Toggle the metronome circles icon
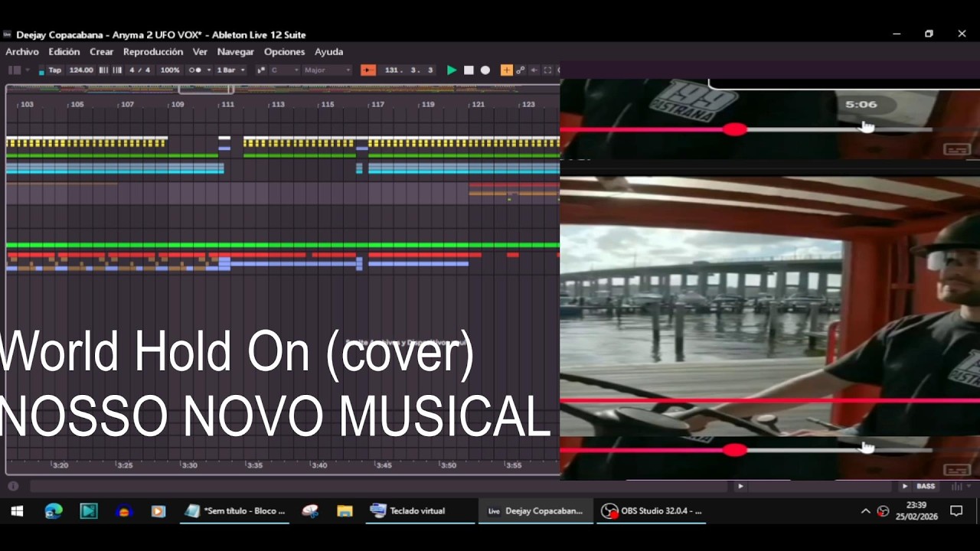 [195, 70]
